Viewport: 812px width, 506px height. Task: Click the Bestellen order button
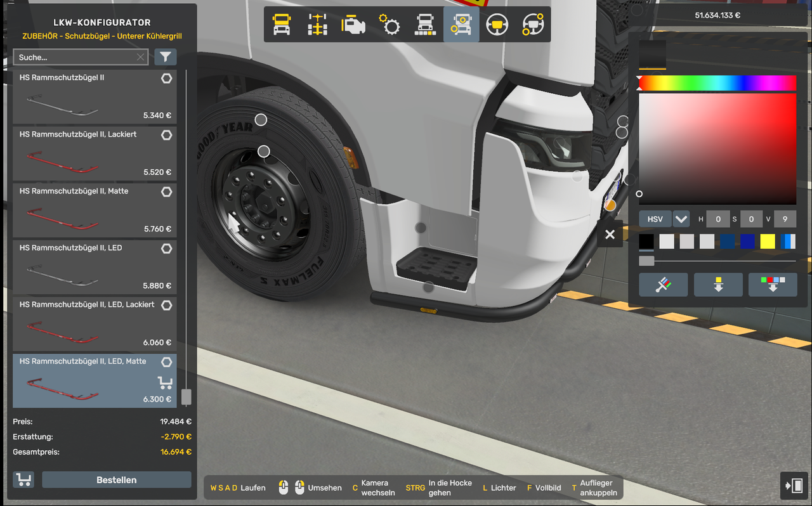[117, 479]
